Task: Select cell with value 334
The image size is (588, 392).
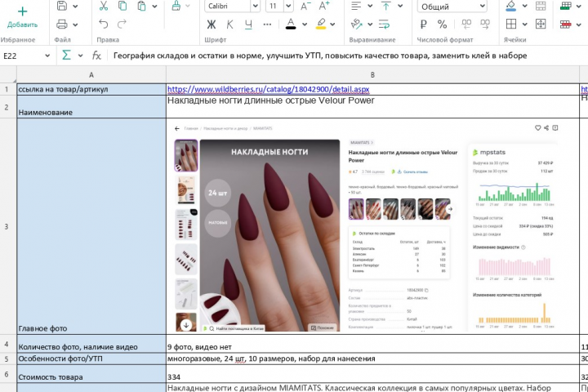Action: (372, 374)
